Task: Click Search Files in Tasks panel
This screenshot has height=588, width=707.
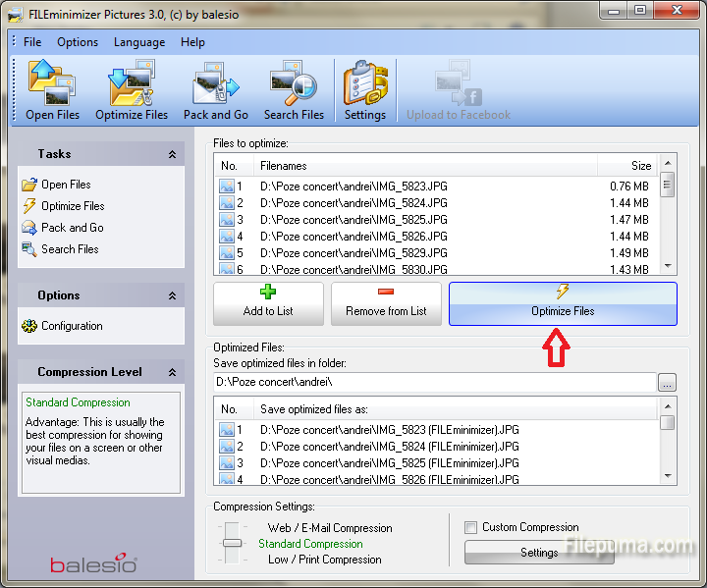Action: 70,249
